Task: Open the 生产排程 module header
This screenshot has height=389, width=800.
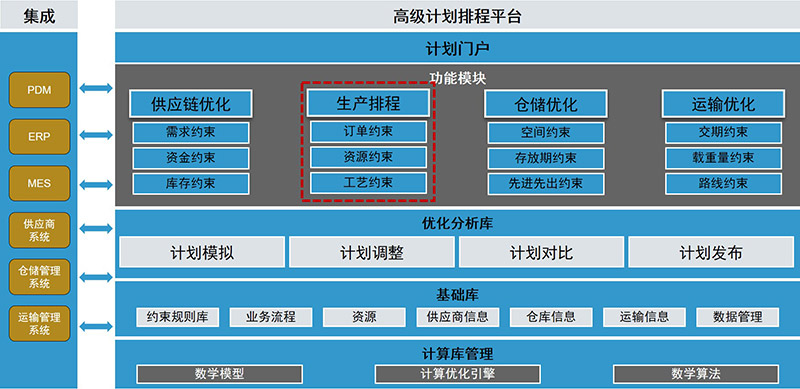Action: tap(368, 104)
